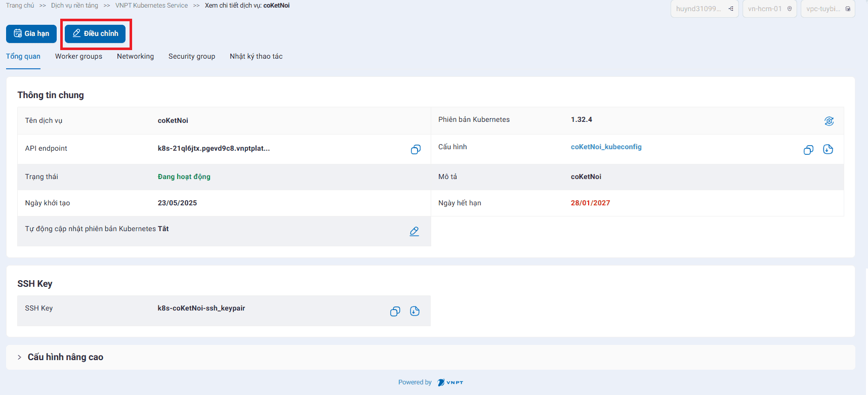The image size is (868, 395).
Task: Edit auto-update Kubernetes version setting
Action: click(x=414, y=231)
